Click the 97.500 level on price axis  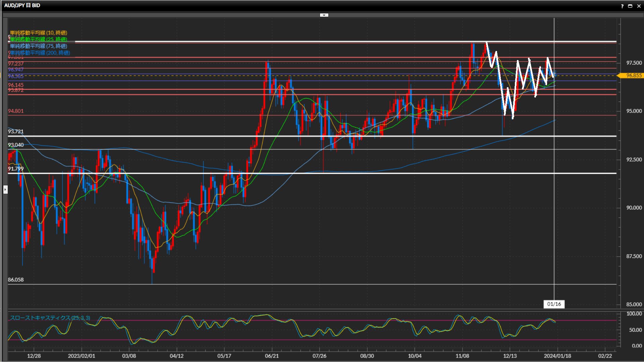634,63
